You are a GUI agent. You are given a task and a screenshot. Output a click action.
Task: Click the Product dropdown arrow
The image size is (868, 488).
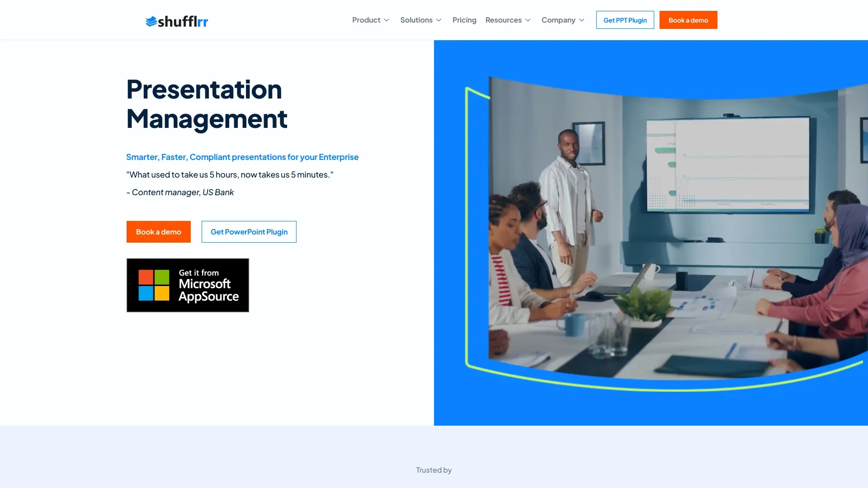387,20
